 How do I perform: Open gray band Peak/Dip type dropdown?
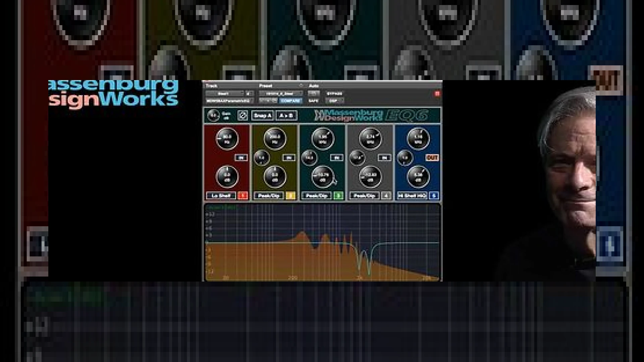pyautogui.click(x=365, y=196)
